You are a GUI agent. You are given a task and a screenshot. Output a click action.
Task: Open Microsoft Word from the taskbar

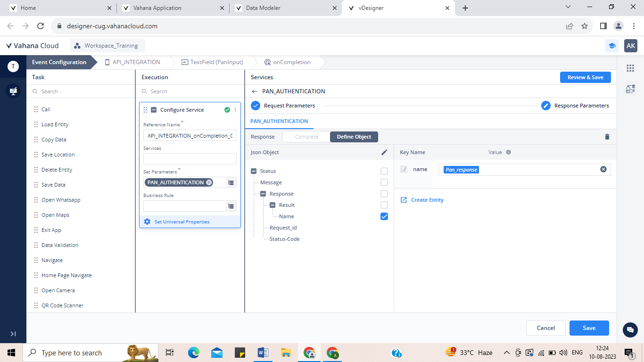[263, 353]
